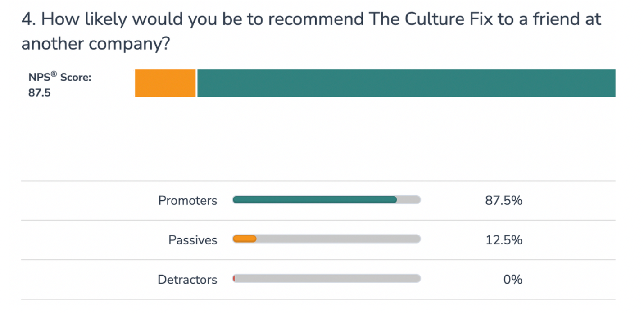Image resolution: width=644 pixels, height=313 pixels.
Task: Click the orange filled part of Passives bar
Action: coord(245,239)
